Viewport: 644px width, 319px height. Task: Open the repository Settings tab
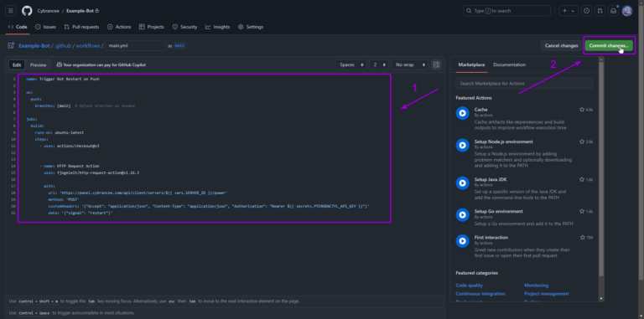[251, 27]
